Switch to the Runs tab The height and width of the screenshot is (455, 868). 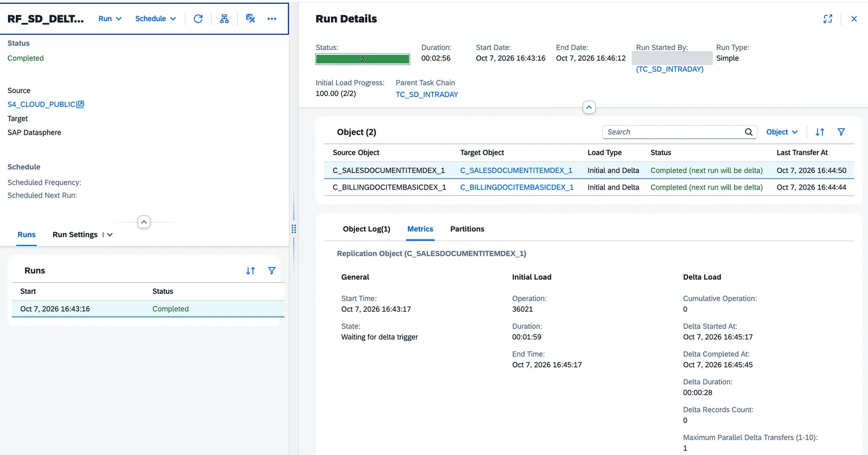click(27, 235)
